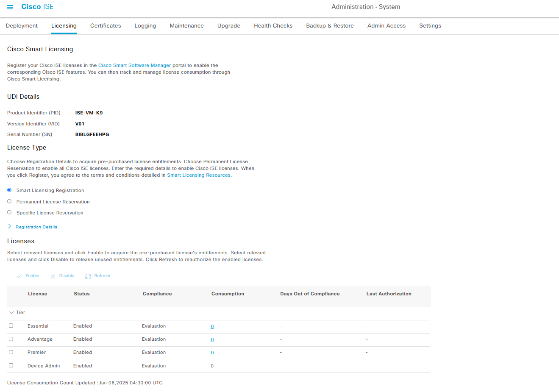The height and width of the screenshot is (392, 559).
Task: Click Essential consumption count link
Action: (x=212, y=326)
